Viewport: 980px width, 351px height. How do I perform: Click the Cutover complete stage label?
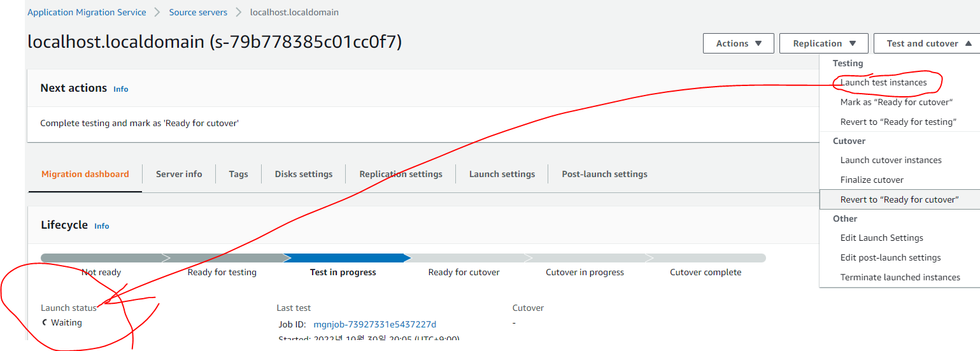(706, 272)
